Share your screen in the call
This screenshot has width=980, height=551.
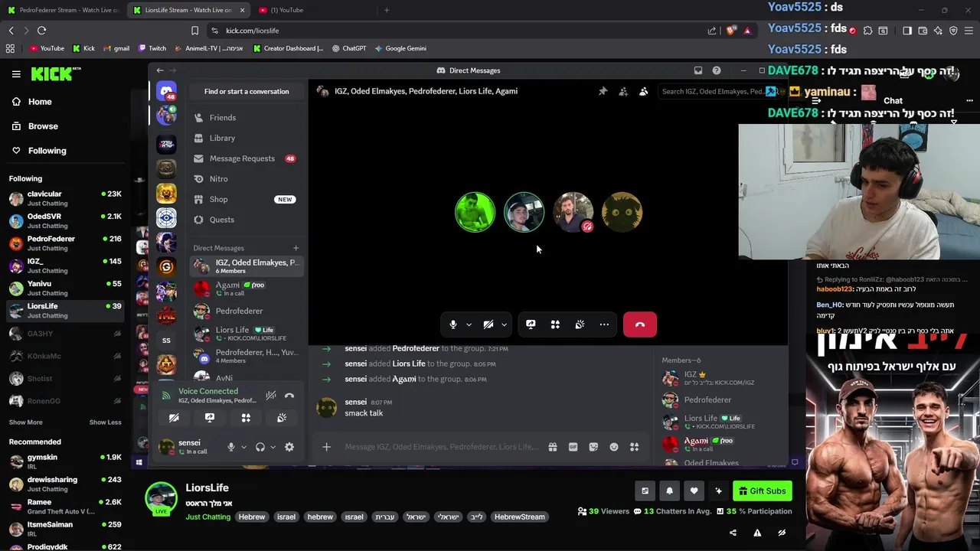tap(531, 324)
